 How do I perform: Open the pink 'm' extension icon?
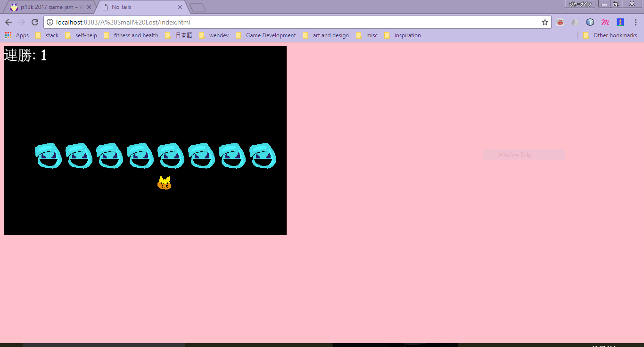click(x=605, y=22)
